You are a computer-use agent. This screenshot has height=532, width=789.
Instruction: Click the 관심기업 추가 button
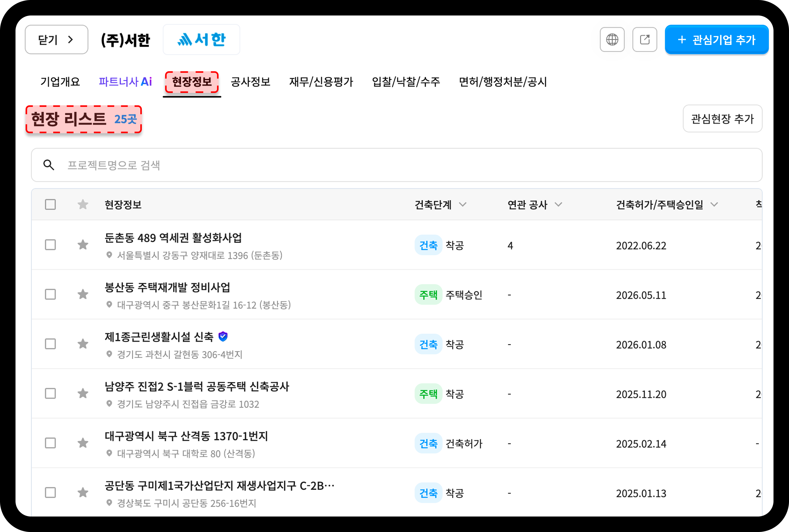coord(716,39)
